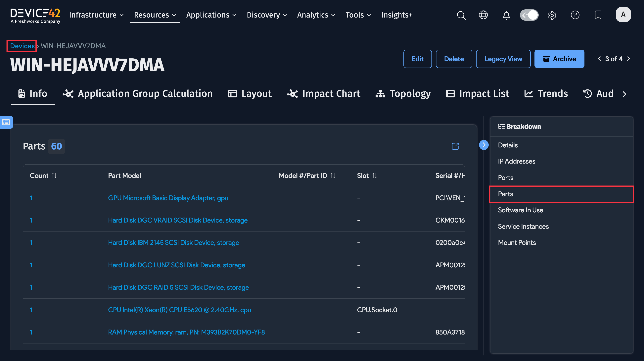Click the Archive button
The image size is (644, 361).
[559, 59]
